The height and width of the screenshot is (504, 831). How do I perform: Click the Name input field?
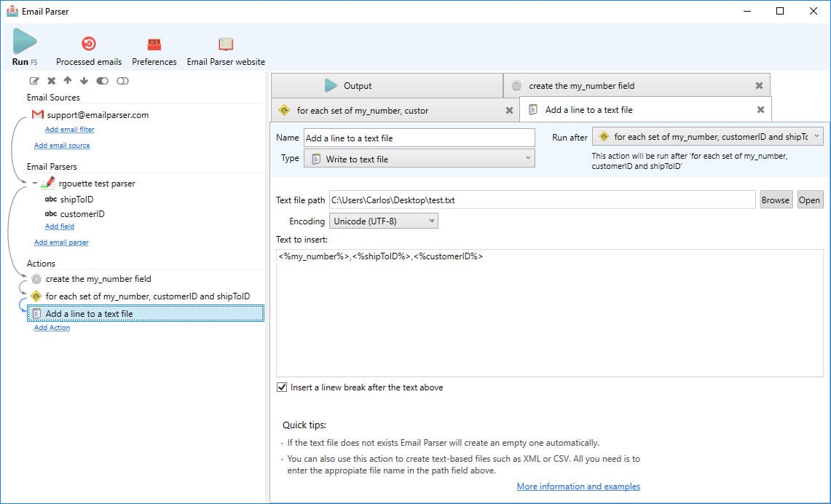coord(420,138)
